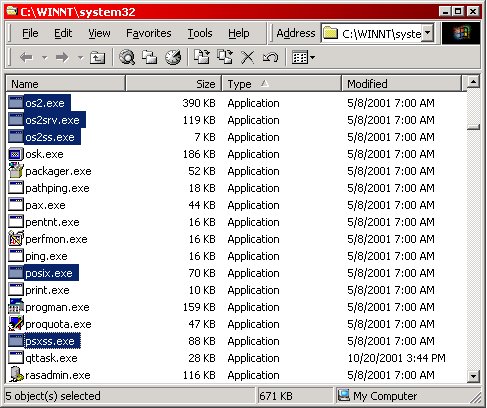Delete selection with the X icon

248,57
